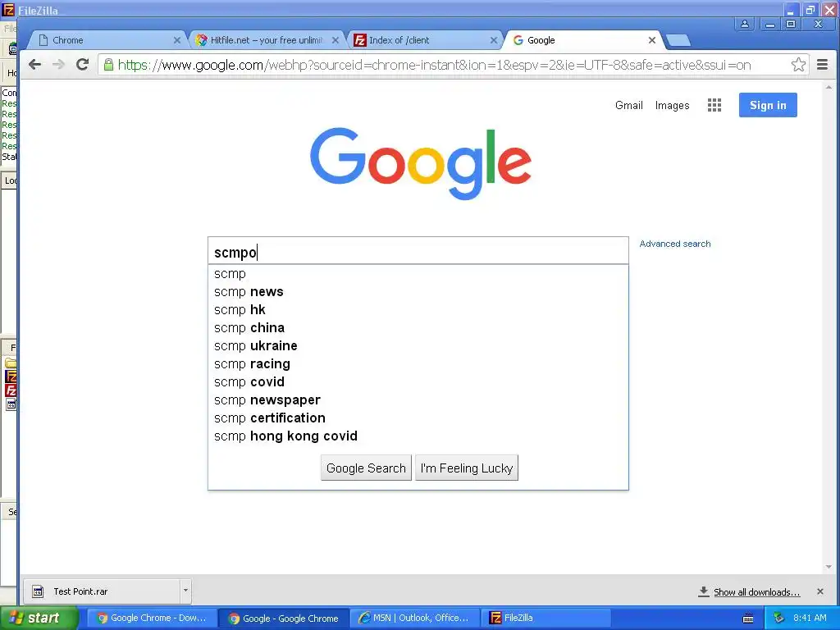The height and width of the screenshot is (630, 840).
Task: Choose the 'scmp hk' suggestion
Action: (418, 309)
